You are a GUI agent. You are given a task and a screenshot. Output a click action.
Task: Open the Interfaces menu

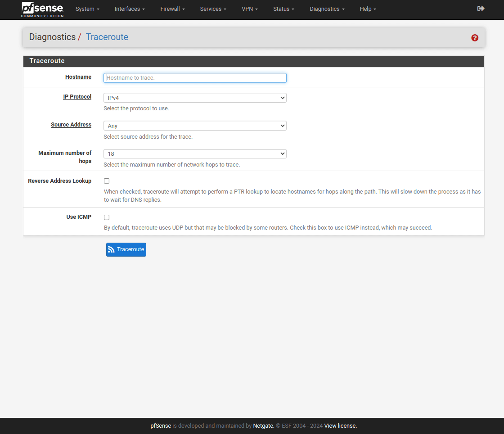tap(130, 9)
